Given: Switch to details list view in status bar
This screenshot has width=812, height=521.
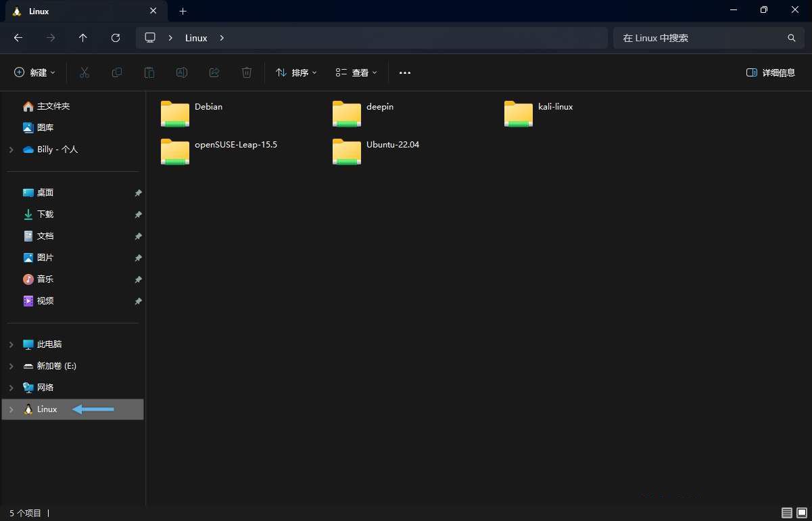Looking at the screenshot, I should 786,513.
